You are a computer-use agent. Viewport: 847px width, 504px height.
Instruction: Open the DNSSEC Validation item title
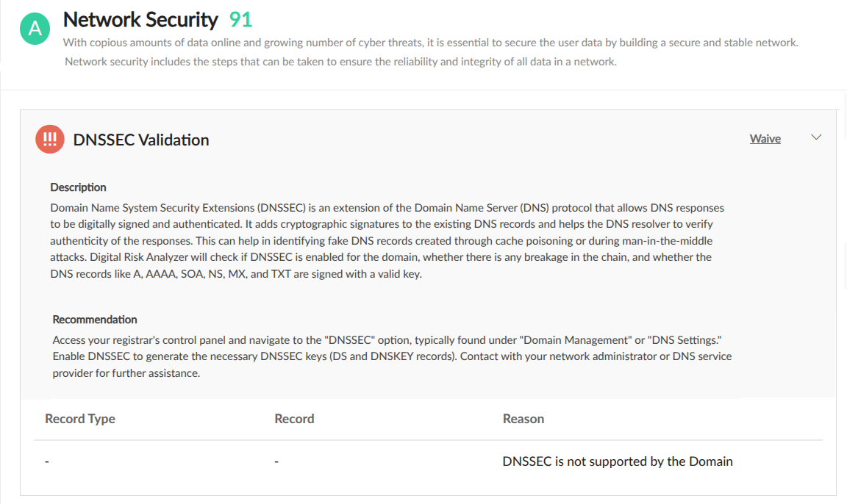140,140
